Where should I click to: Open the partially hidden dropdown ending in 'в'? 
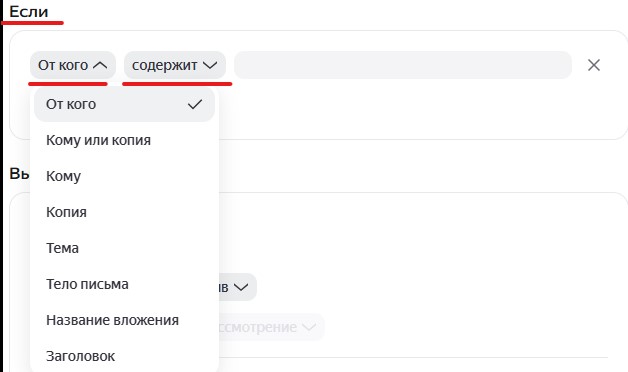point(238,287)
